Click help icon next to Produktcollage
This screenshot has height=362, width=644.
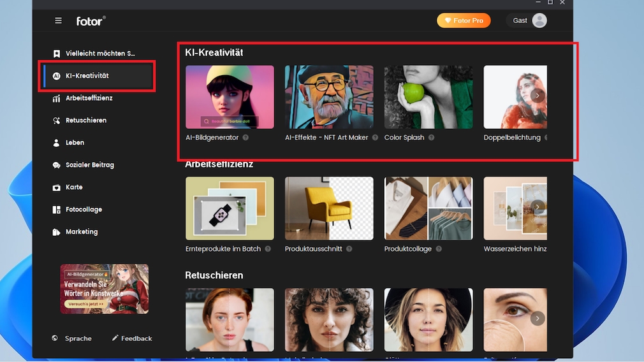(x=439, y=249)
